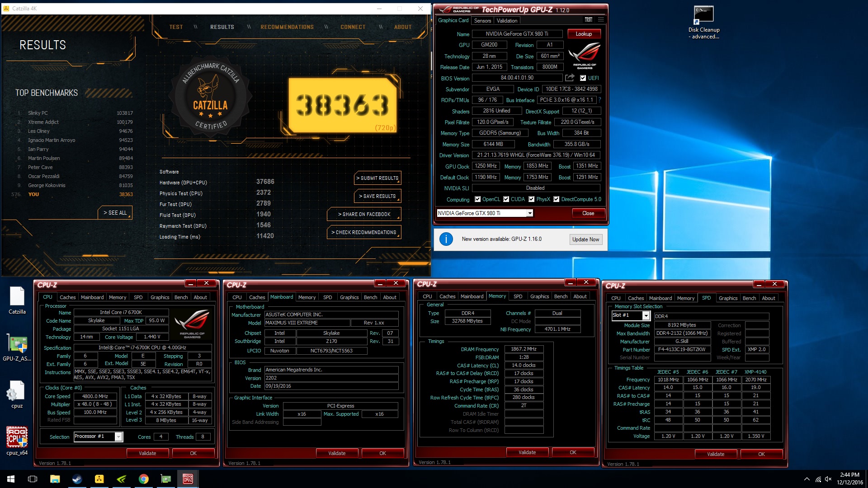Open the TEST section in Catzilla
The width and height of the screenshot is (868, 488).
point(176,27)
